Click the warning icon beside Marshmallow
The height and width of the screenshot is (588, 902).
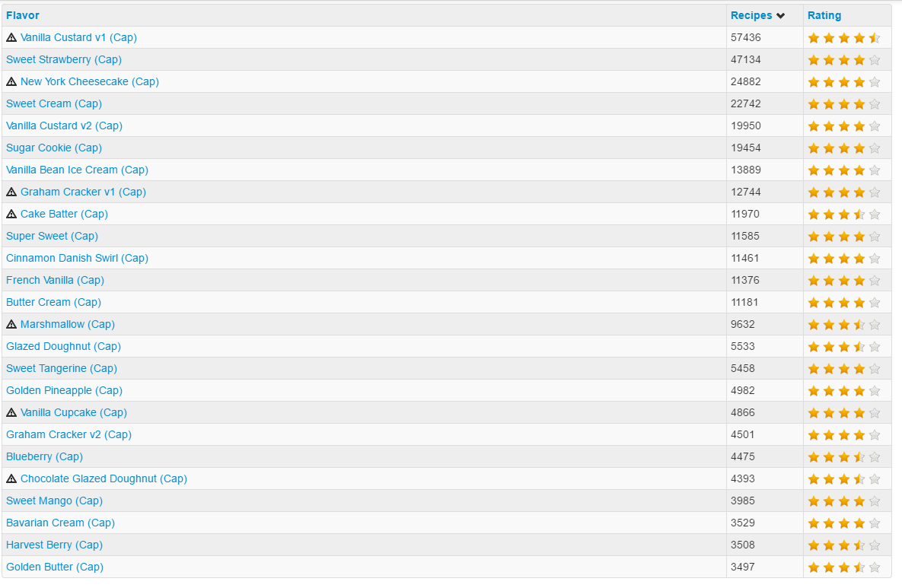[x=11, y=325]
